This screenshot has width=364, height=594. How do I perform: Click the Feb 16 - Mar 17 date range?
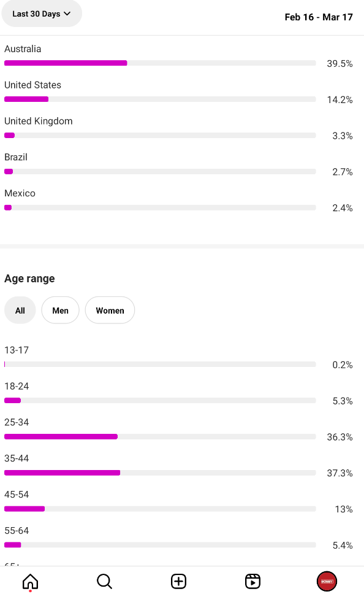click(319, 17)
